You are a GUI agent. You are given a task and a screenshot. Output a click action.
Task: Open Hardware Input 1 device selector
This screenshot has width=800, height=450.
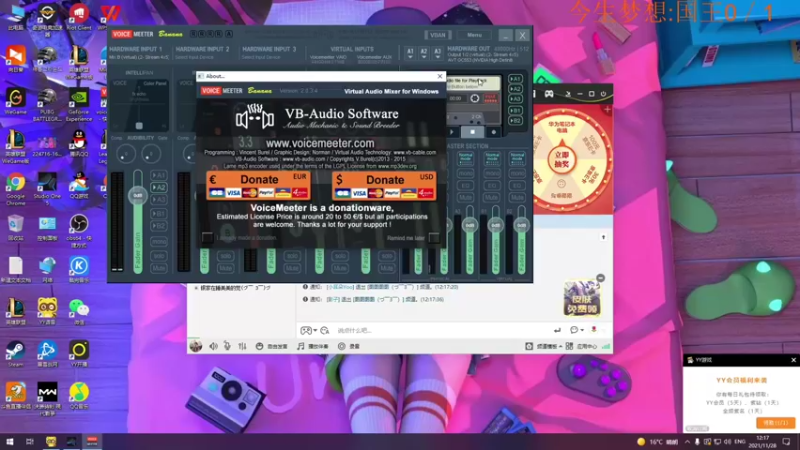[x=139, y=58]
